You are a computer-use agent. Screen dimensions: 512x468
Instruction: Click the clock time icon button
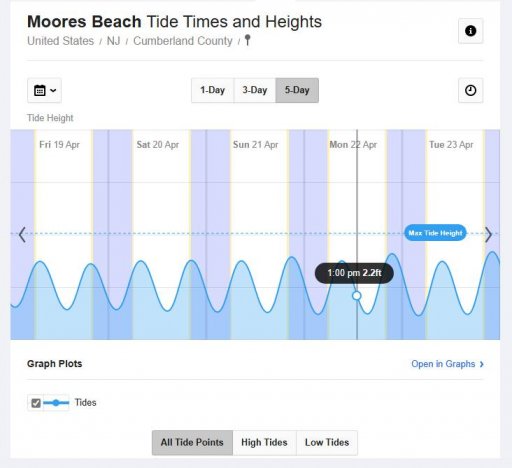[470, 90]
